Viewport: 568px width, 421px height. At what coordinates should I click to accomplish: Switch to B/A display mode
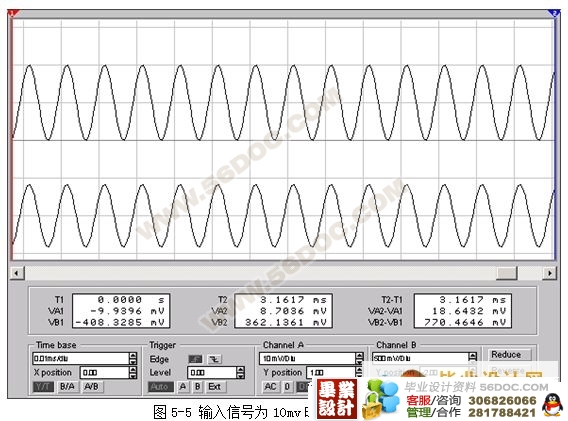click(x=67, y=387)
